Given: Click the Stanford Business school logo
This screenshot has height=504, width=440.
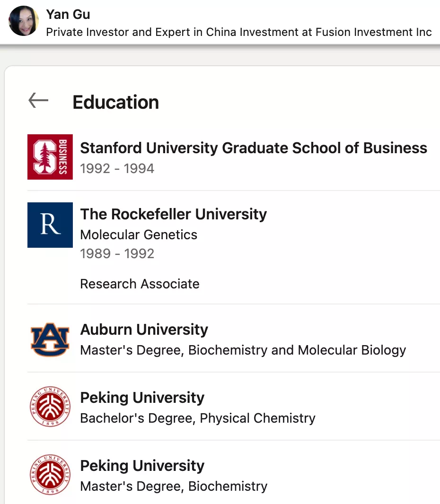Looking at the screenshot, I should [50, 157].
